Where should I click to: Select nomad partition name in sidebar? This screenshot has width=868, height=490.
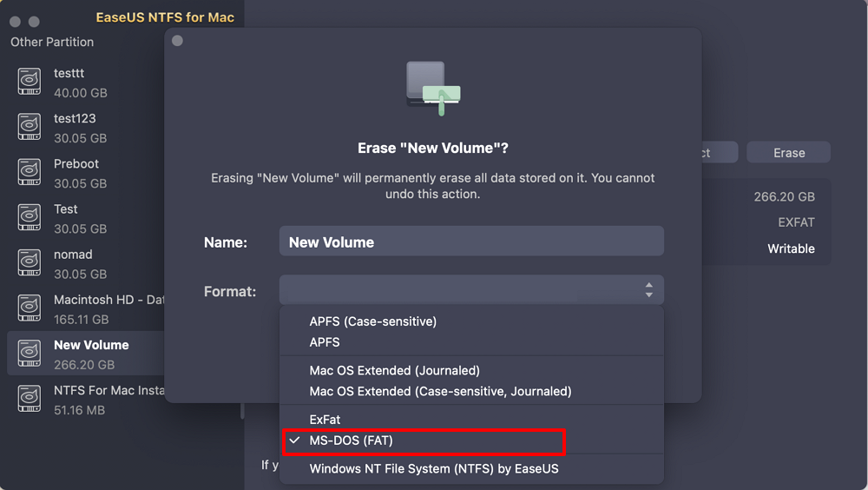coord(73,255)
